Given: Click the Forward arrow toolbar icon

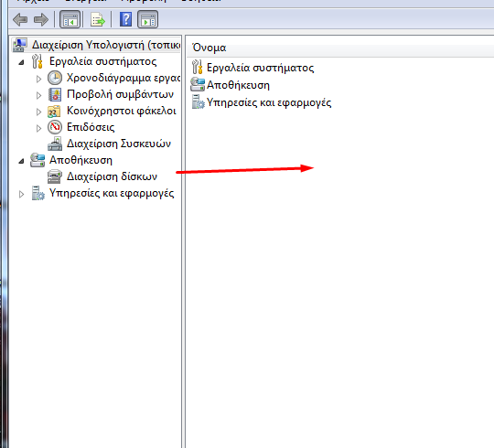Looking at the screenshot, I should pos(41,19).
